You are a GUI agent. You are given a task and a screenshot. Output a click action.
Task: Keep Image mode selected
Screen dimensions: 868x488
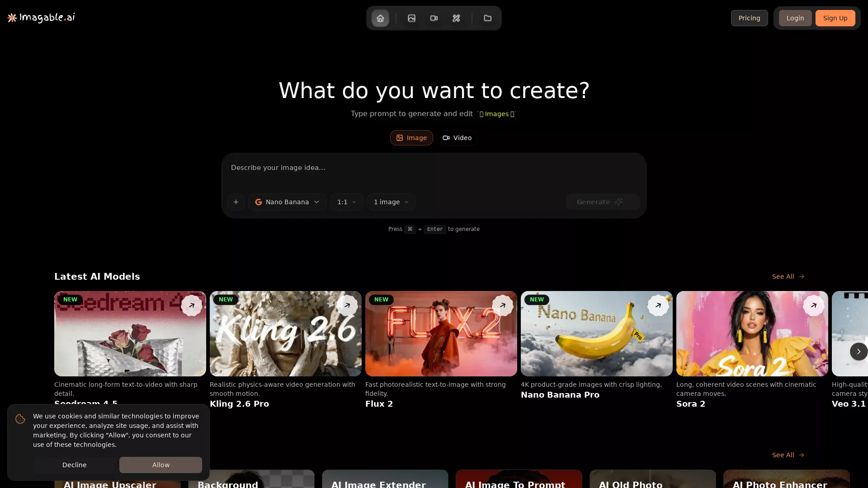pyautogui.click(x=411, y=138)
